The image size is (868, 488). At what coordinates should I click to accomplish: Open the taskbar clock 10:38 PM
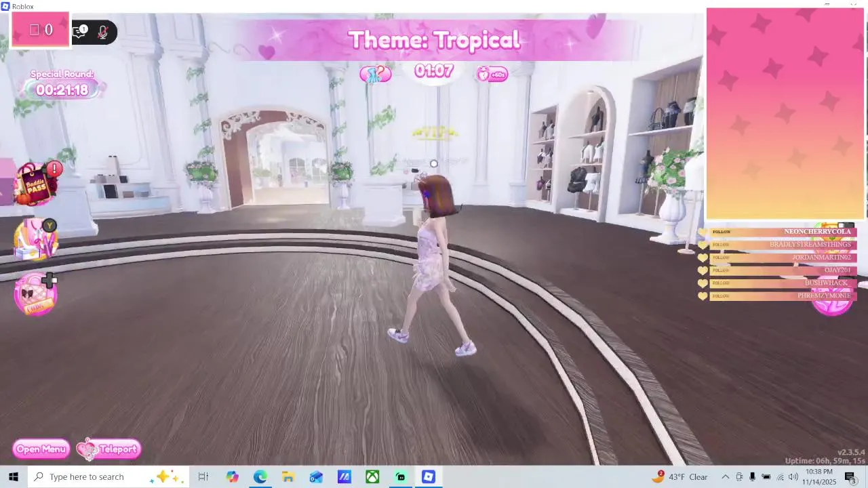coord(820,476)
